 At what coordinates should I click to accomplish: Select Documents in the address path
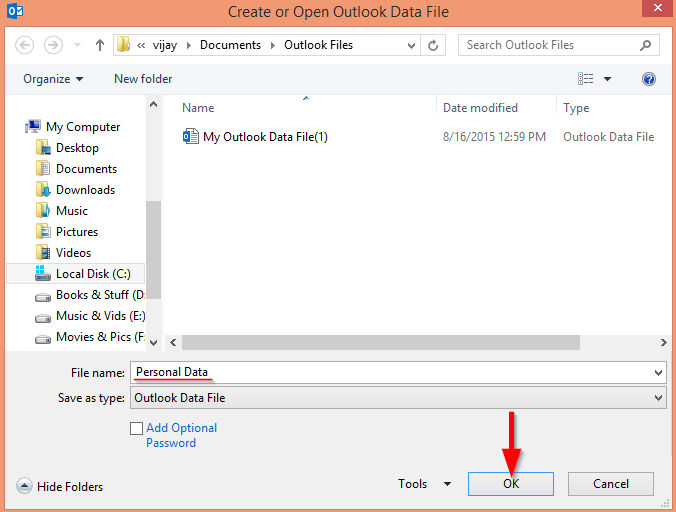pyautogui.click(x=230, y=45)
